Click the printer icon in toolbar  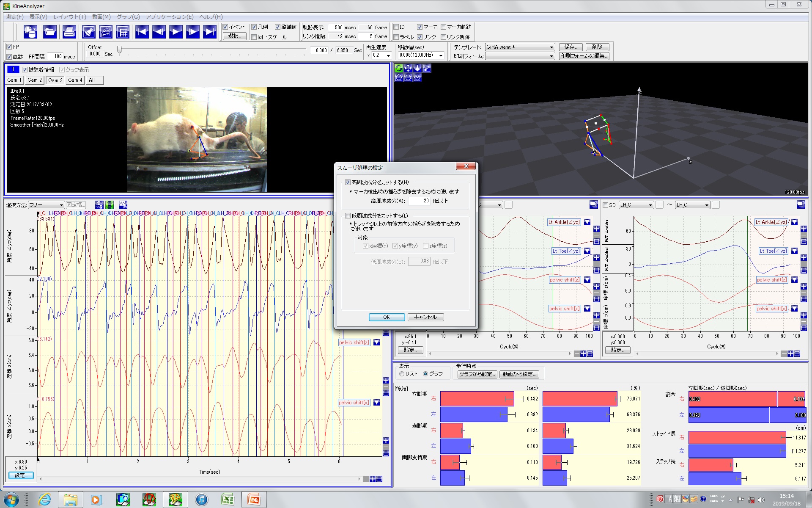tap(69, 32)
